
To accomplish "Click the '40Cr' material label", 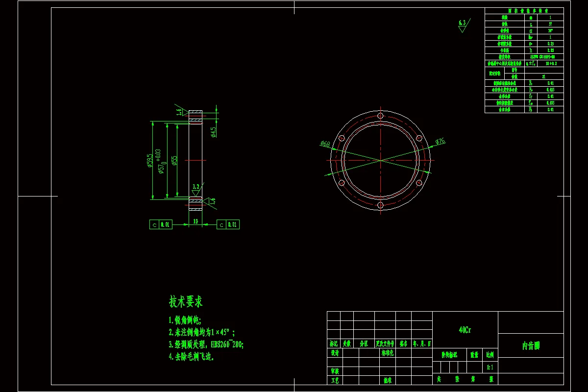I will point(465,330).
